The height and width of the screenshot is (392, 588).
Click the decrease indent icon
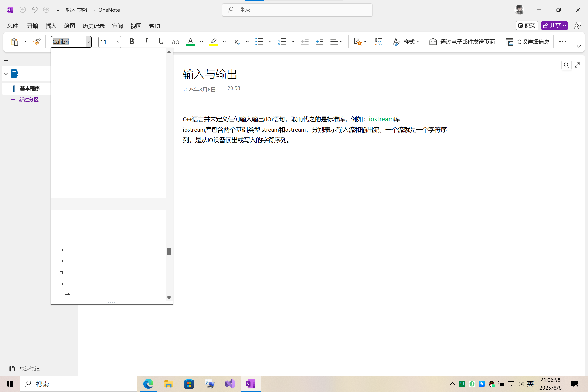(305, 42)
